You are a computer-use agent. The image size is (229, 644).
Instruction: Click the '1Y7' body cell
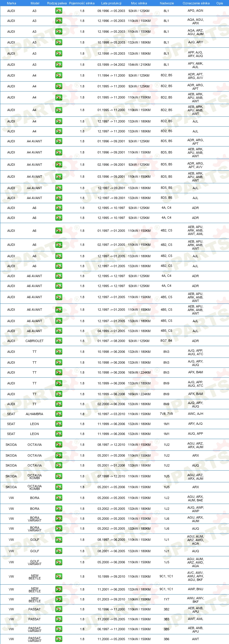(167, 599)
